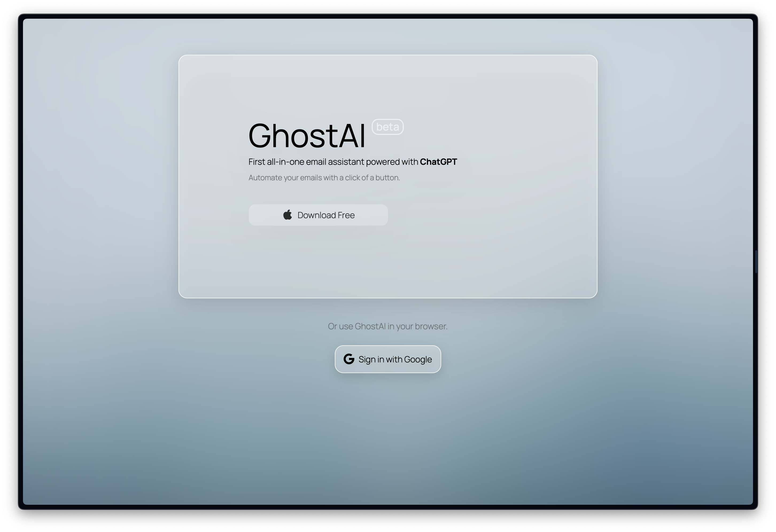Click 'Automate your emails with a click' text
The image size is (776, 532).
coord(324,178)
